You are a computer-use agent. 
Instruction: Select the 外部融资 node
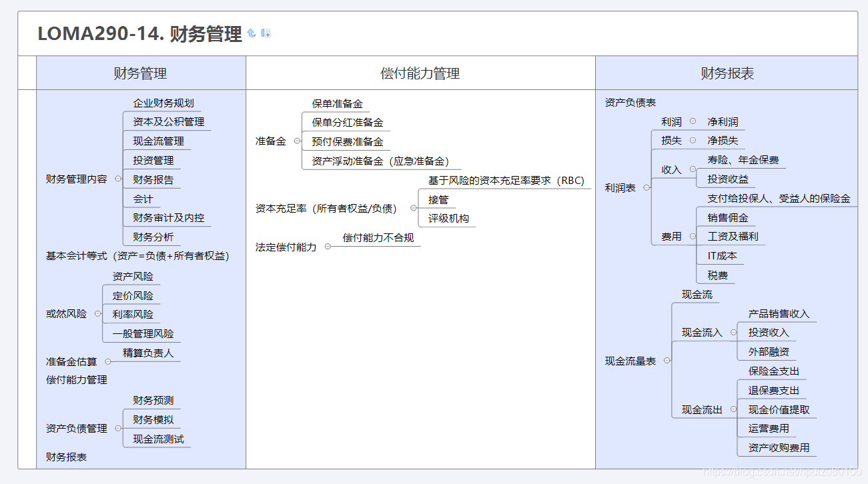coord(769,352)
